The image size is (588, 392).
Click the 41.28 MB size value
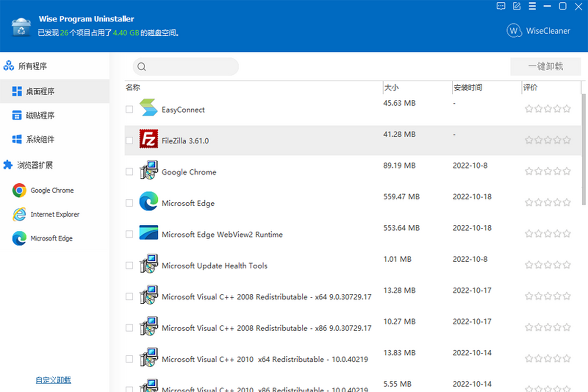[x=399, y=134]
